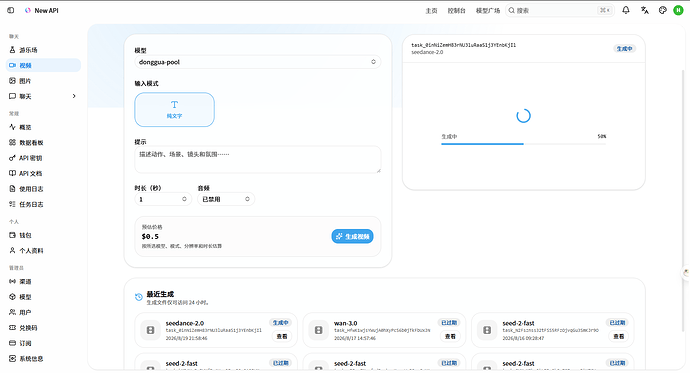Click 查看 on the seedance-2.0 card
690x373 pixels.
pyautogui.click(x=282, y=336)
